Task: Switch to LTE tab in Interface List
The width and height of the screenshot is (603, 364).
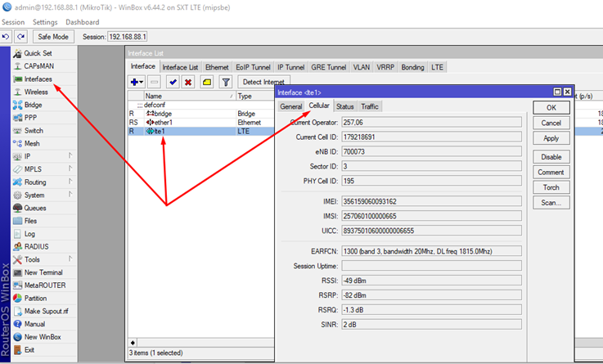Action: tap(437, 67)
